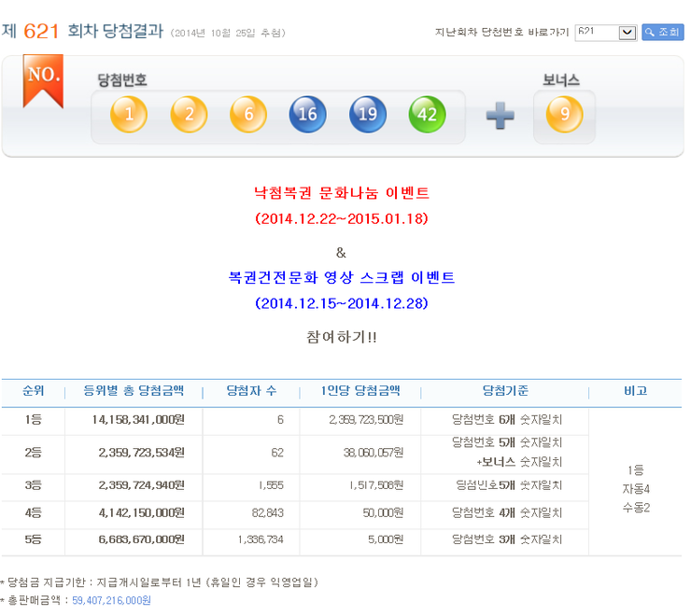Select the 4등 rank cell
Screen dimensions: 691x616
point(33,513)
